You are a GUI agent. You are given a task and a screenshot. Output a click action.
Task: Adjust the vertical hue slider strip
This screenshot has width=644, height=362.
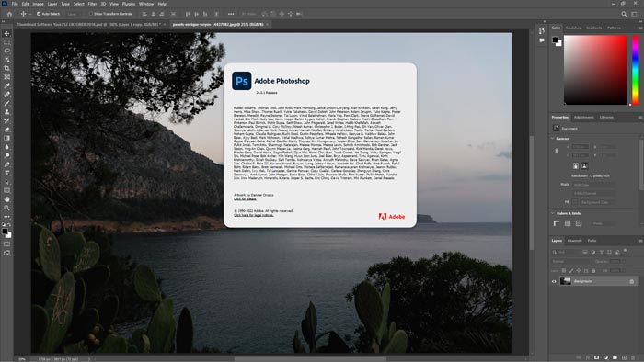click(x=636, y=70)
